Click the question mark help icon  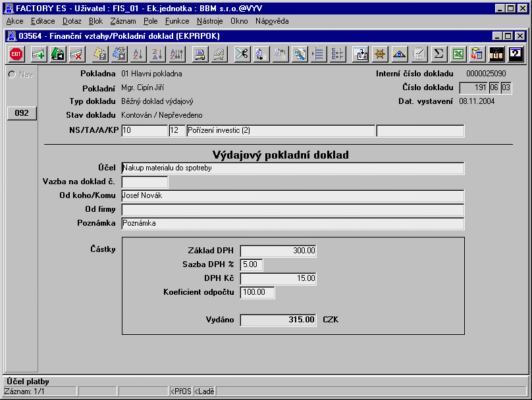pyautogui.click(x=516, y=54)
